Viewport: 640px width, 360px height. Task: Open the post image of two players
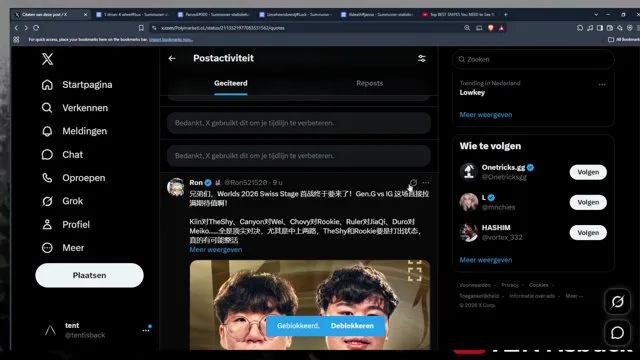310,304
